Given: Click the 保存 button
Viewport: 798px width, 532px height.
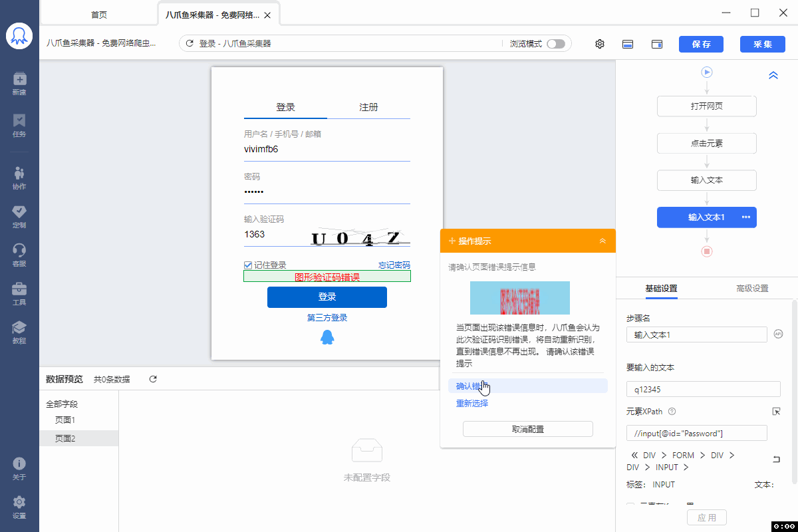Looking at the screenshot, I should 701,44.
